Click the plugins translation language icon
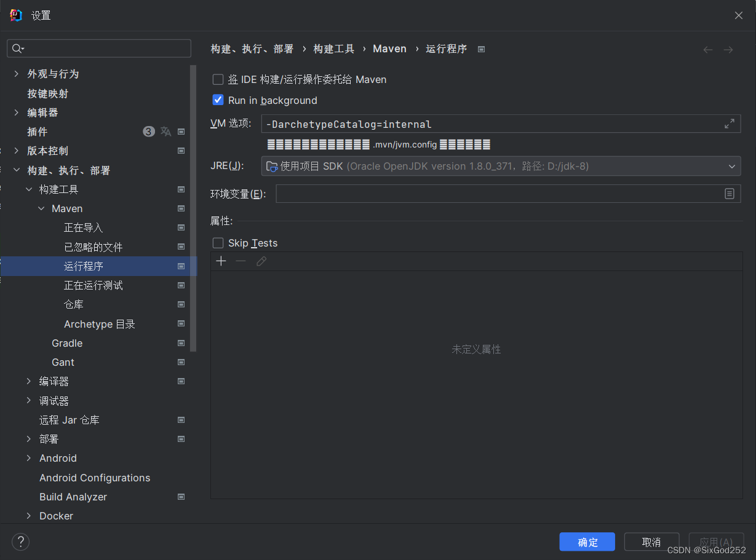The width and height of the screenshot is (756, 560). point(165,132)
